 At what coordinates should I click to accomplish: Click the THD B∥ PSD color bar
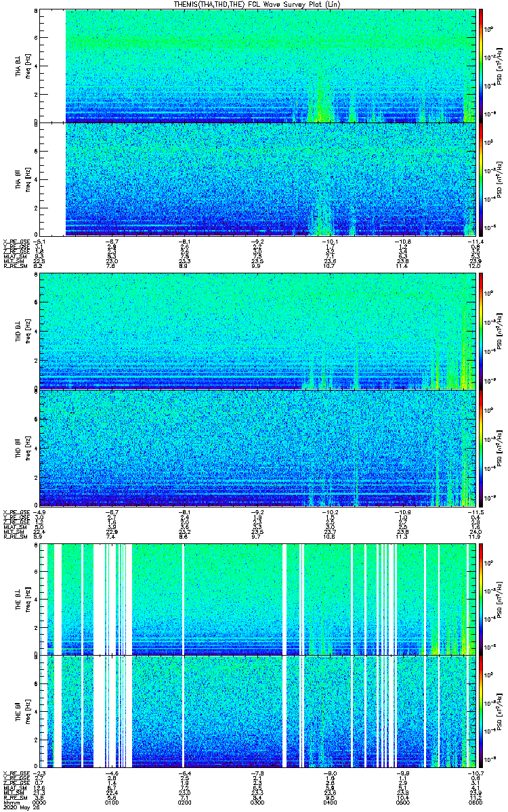(x=481, y=447)
